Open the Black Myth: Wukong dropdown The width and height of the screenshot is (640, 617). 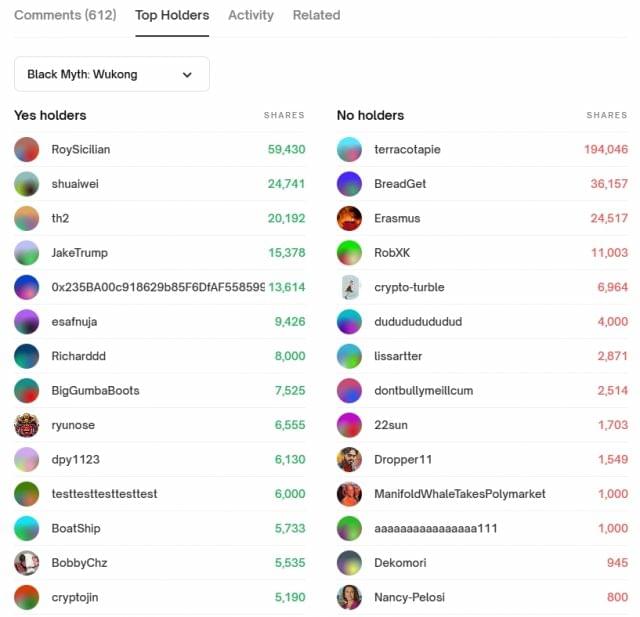tap(111, 74)
